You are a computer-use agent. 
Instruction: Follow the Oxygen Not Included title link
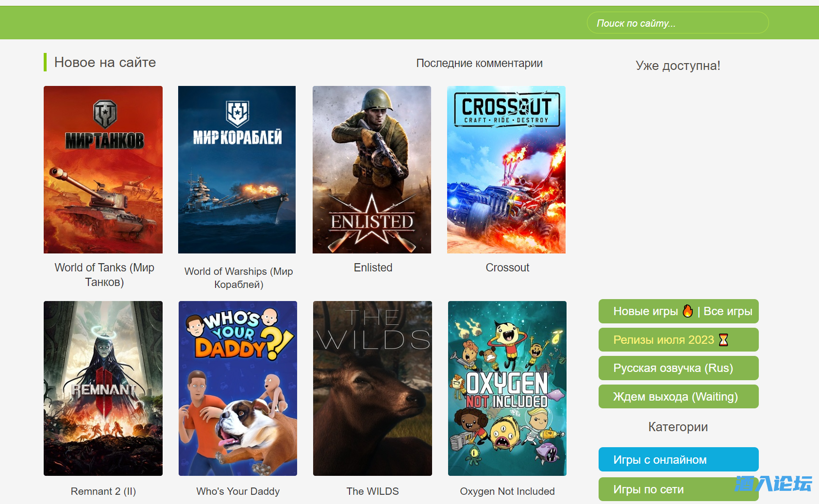507,491
